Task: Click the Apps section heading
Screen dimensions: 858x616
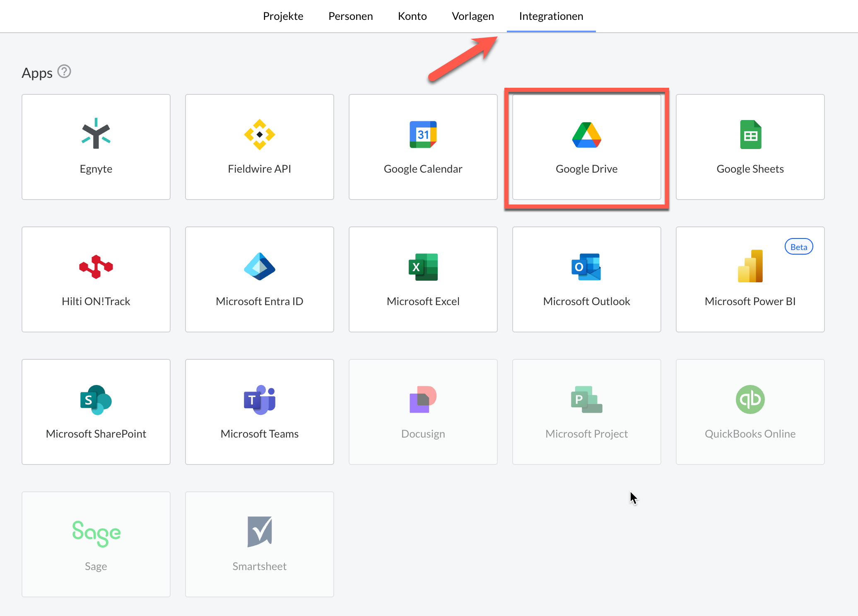Action: pos(37,73)
